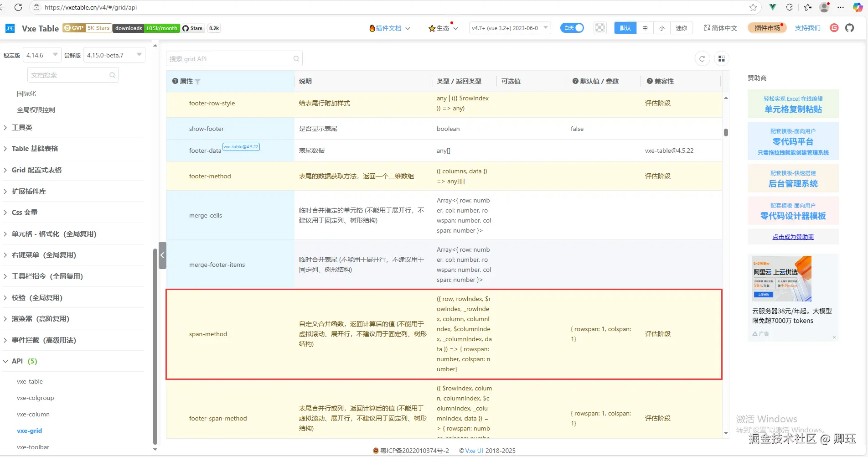Click the 支持我们 link
The image size is (868, 457).
807,28
